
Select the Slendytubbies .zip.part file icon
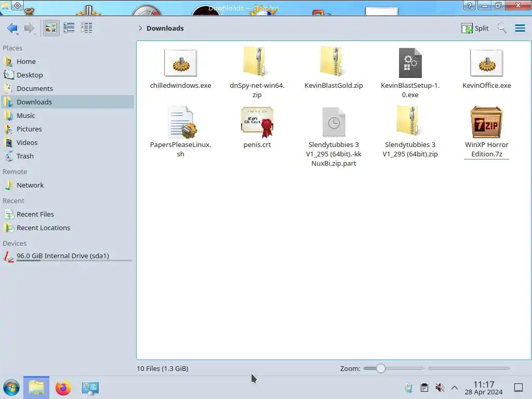334,122
